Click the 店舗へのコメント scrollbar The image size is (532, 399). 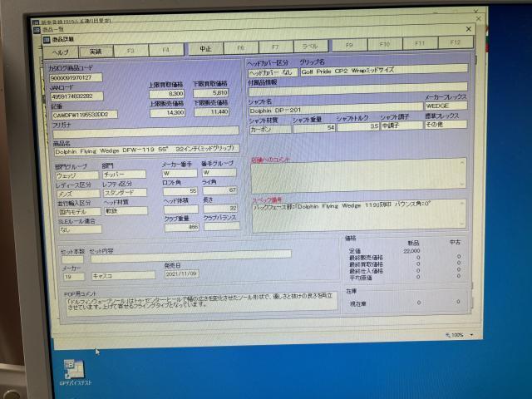pos(462,173)
